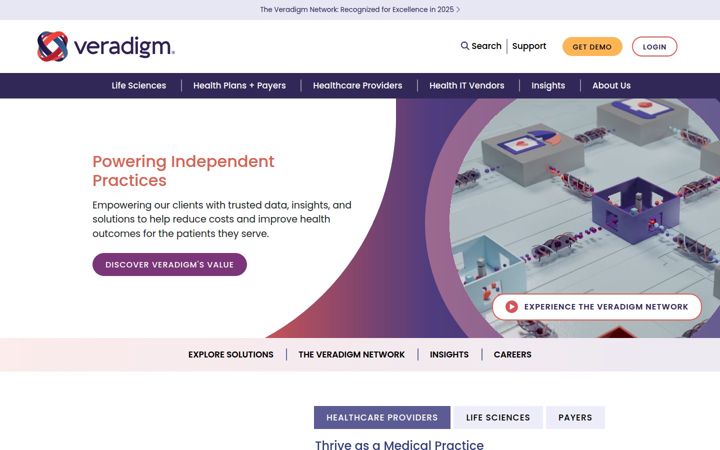Screen dimensions: 720x450
Task: Click the Login button
Action: pyautogui.click(x=654, y=47)
